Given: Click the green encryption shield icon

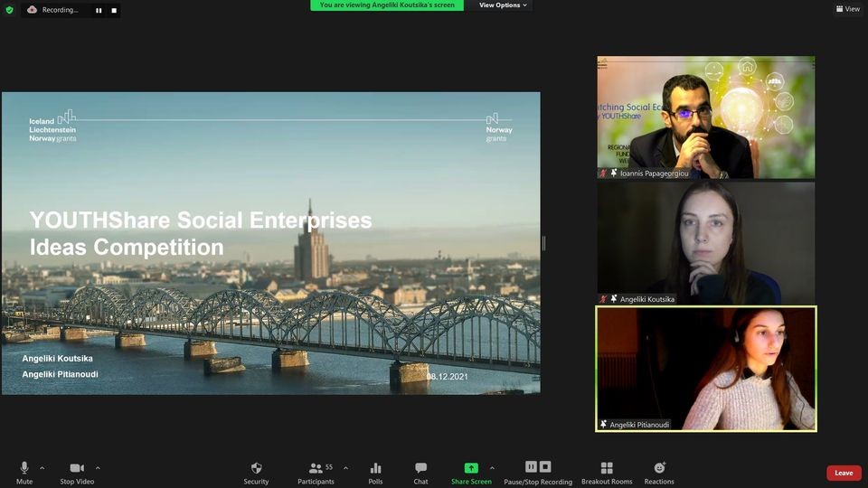Looking at the screenshot, I should coord(10,10).
